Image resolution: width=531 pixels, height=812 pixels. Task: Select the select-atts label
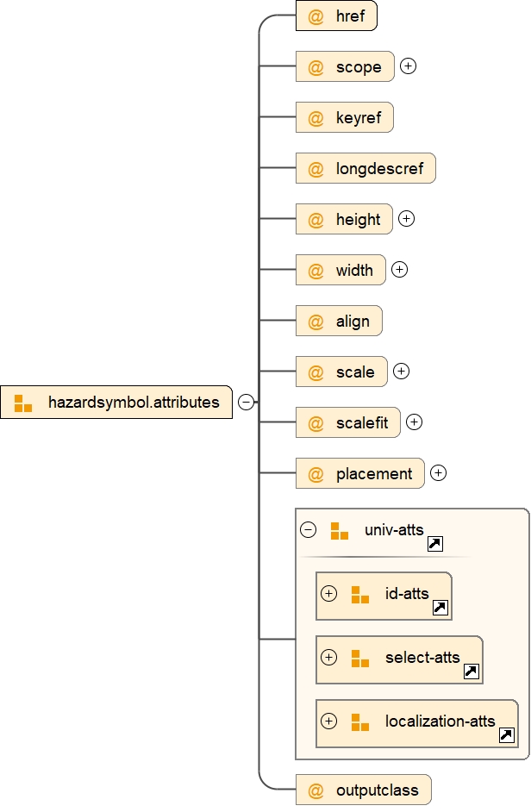[x=422, y=657]
